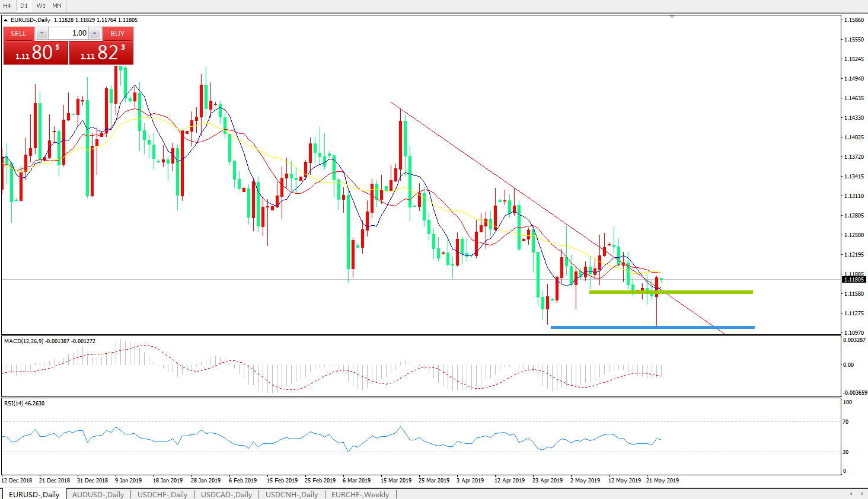
Task: Decrease lot volume with down arrow
Action: 42,33
